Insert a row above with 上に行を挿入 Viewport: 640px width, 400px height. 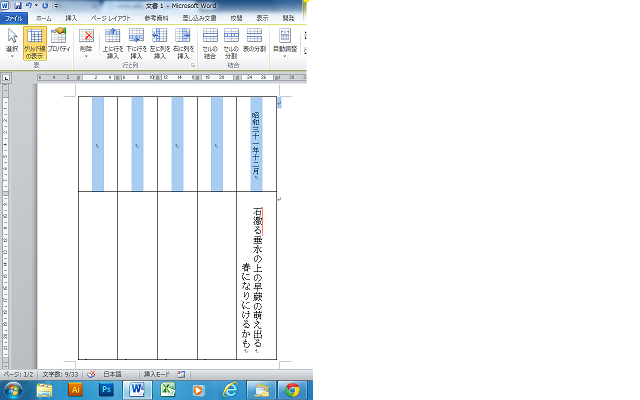click(113, 44)
